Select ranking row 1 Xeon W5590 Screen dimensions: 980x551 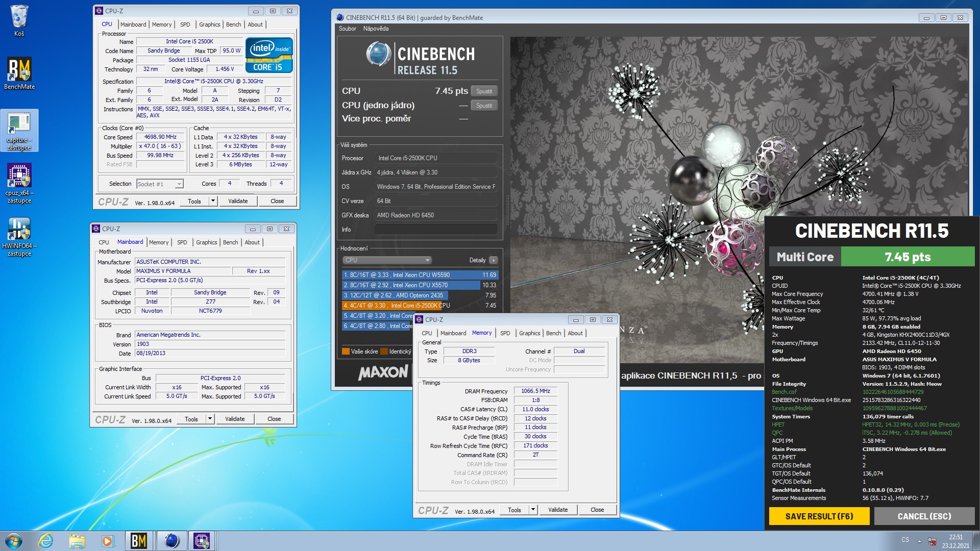tap(420, 275)
